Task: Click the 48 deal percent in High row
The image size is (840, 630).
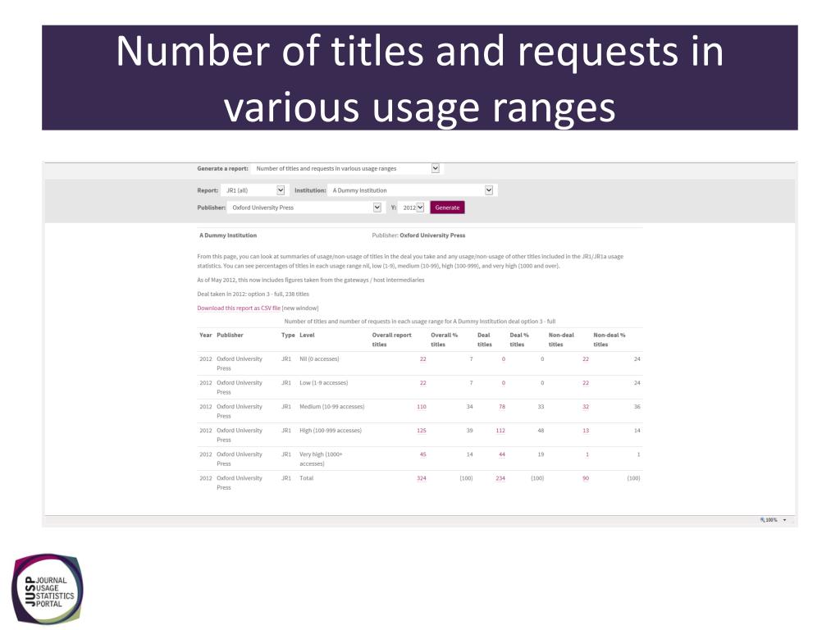Action: point(541,431)
